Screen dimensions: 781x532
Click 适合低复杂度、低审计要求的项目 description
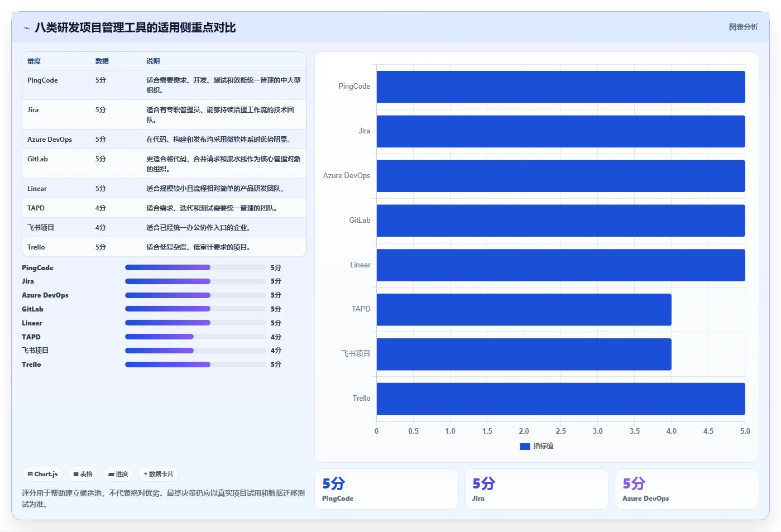tap(198, 247)
